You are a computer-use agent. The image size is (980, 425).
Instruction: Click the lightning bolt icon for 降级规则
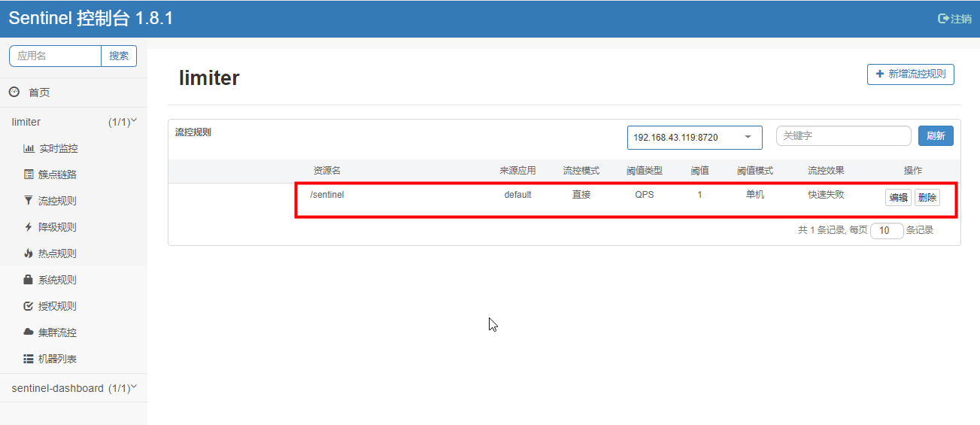coord(29,227)
